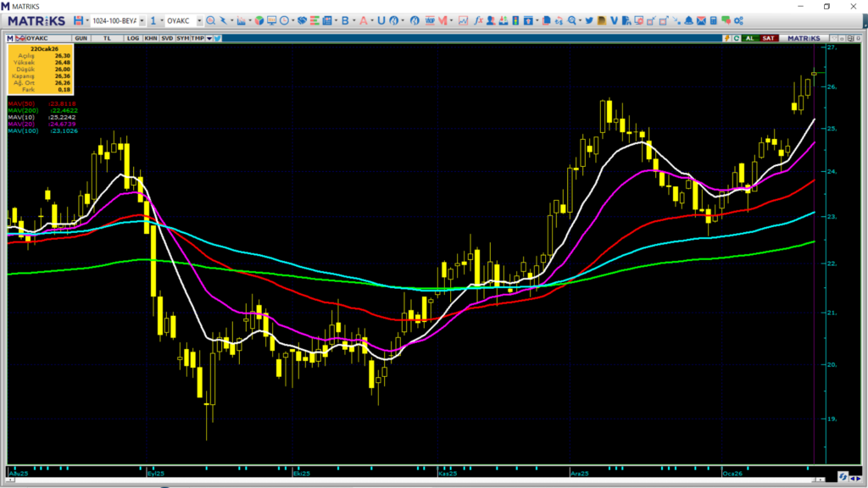Expand the arrow dropdown after TMP
Screen dimensions: 868x488
click(x=209, y=38)
